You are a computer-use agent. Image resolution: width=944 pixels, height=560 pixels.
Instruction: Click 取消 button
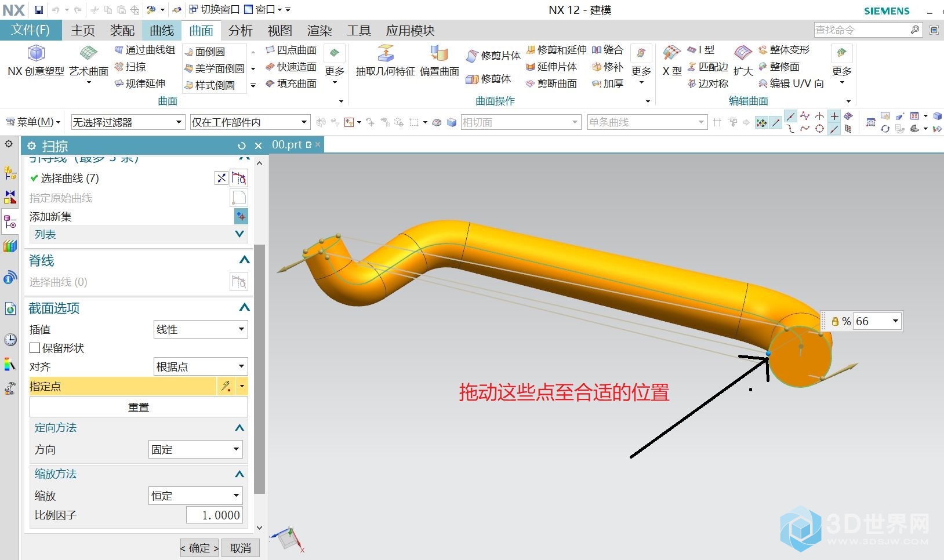point(241,548)
